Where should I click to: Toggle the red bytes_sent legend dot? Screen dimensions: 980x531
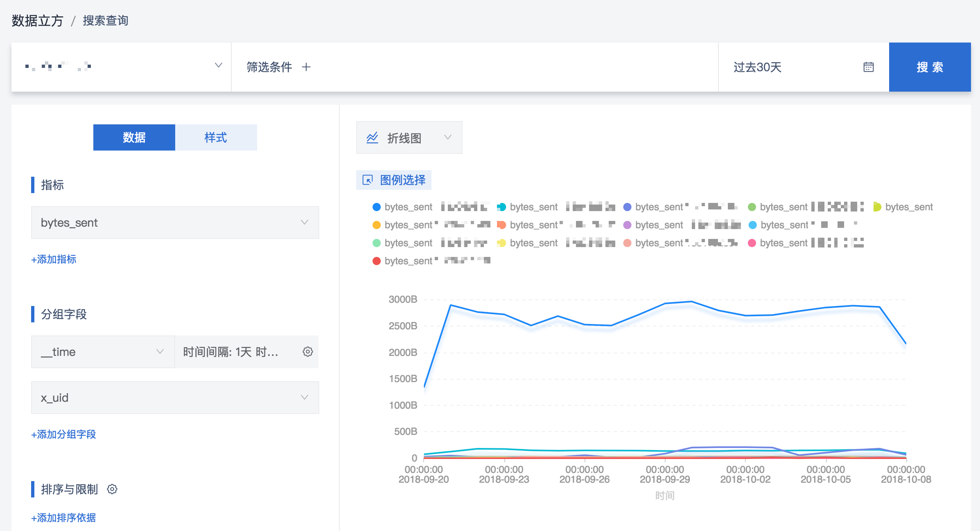coord(377,261)
